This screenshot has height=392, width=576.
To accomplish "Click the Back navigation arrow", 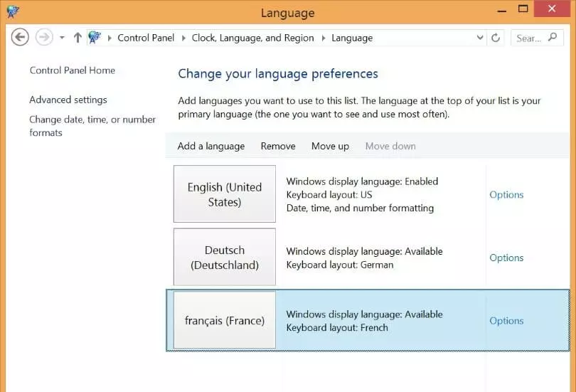I will 20,38.
